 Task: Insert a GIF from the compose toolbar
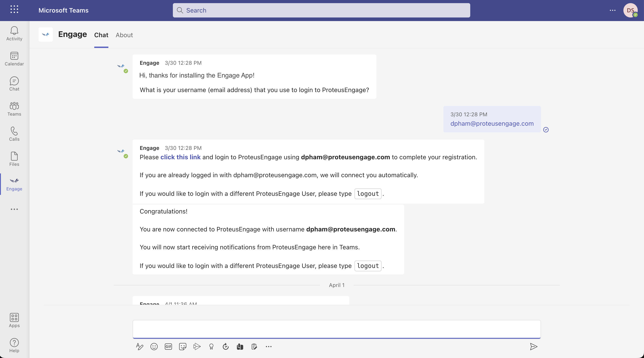pyautogui.click(x=168, y=347)
